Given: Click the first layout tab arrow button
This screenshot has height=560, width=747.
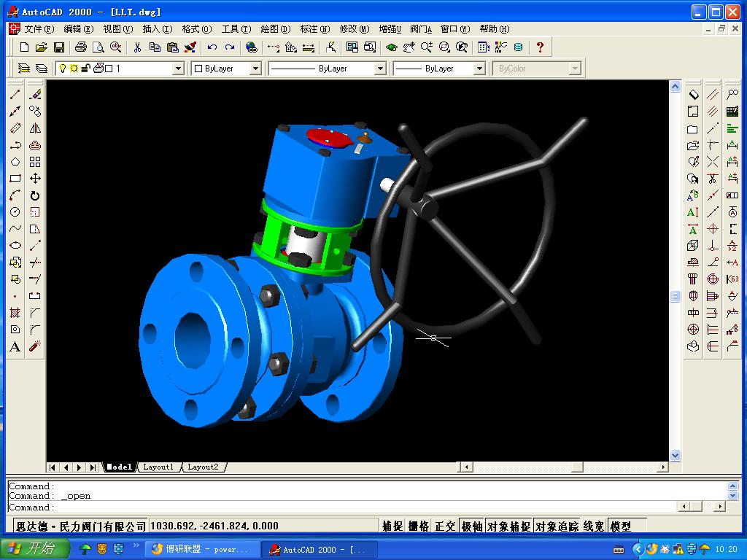Looking at the screenshot, I should 52,467.
